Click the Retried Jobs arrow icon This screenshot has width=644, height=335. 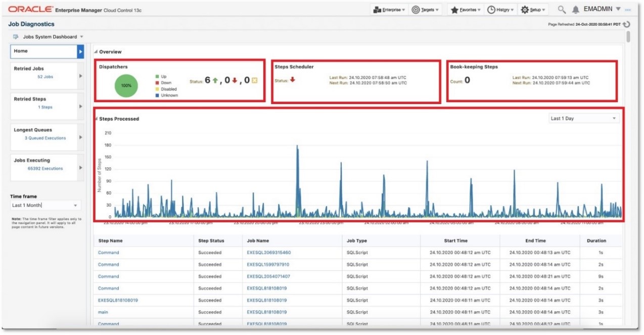(80, 76)
